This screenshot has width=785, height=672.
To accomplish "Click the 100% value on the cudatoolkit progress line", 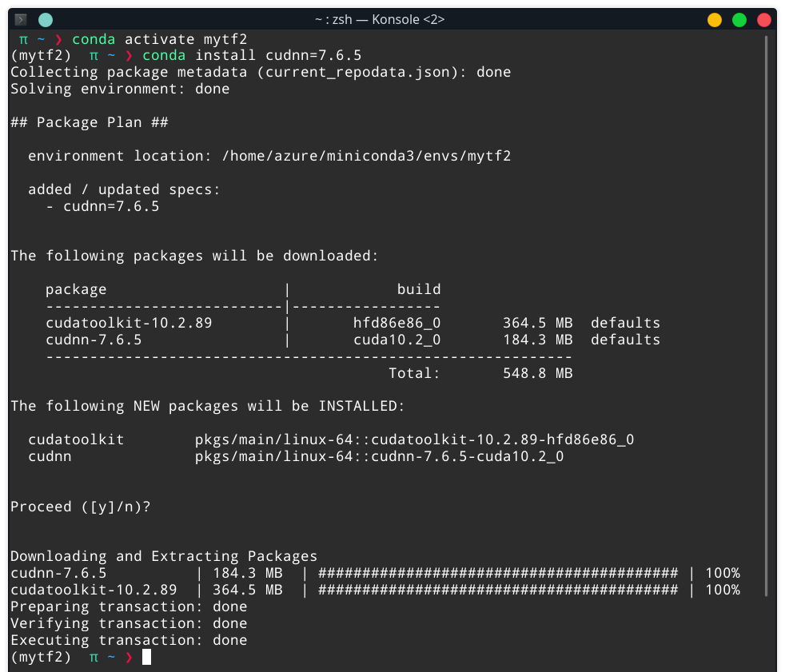I will (723, 590).
